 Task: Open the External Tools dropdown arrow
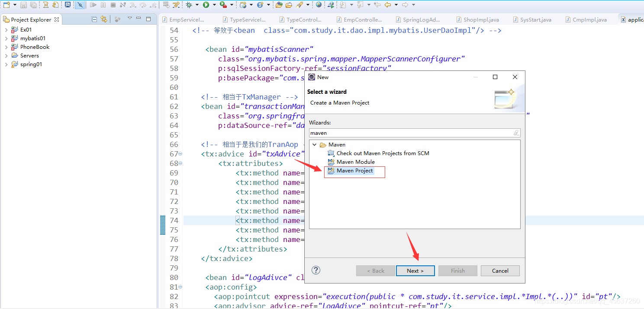(232, 5)
